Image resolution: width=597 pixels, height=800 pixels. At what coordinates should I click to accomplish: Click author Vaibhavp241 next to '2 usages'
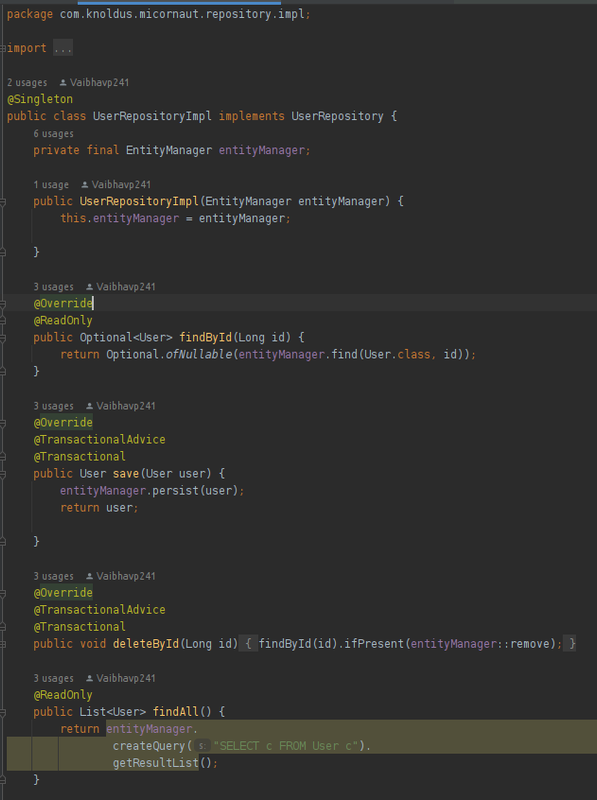[94, 83]
